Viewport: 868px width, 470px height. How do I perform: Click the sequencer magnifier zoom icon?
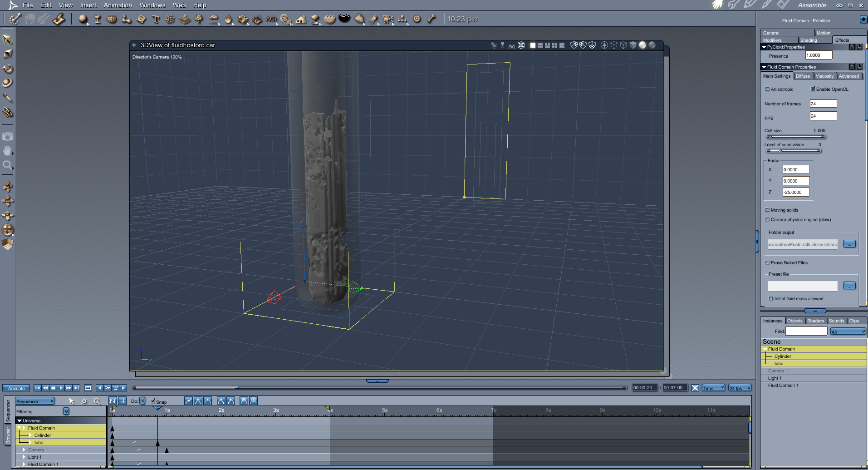pyautogui.click(x=97, y=401)
